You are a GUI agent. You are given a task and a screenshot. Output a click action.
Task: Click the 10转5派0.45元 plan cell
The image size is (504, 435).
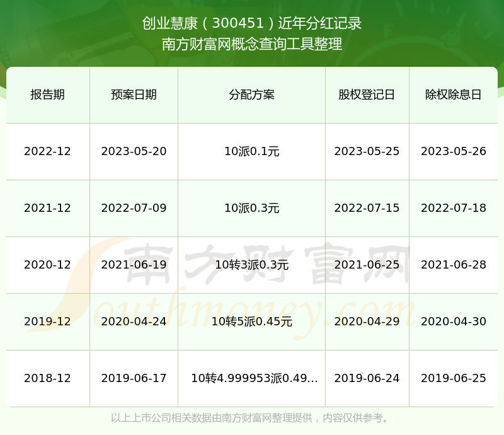pyautogui.click(x=251, y=321)
